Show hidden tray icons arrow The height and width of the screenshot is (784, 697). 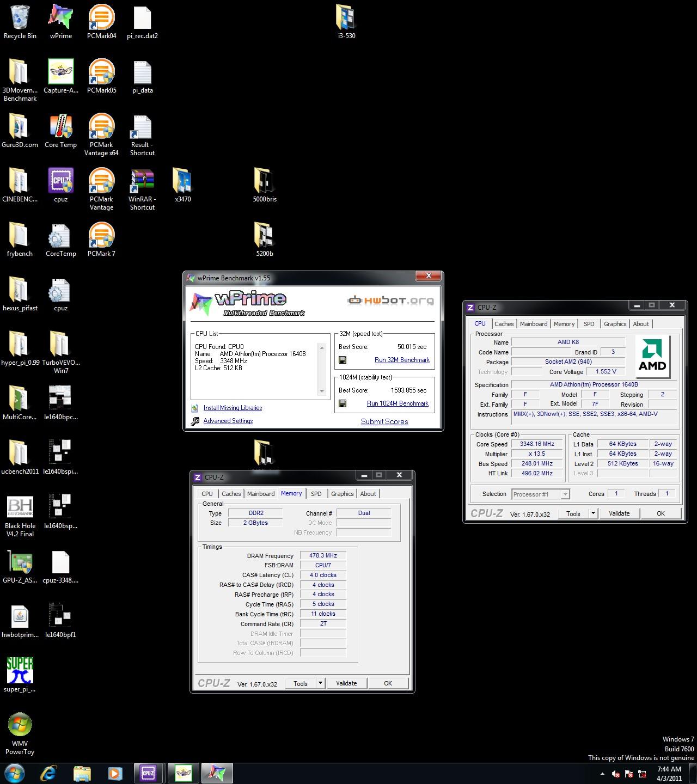tap(602, 774)
